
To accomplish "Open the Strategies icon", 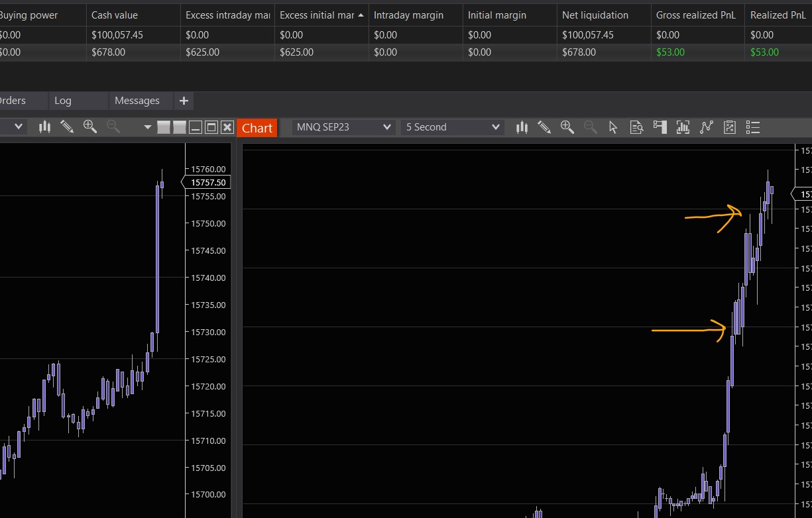I will click(x=729, y=127).
